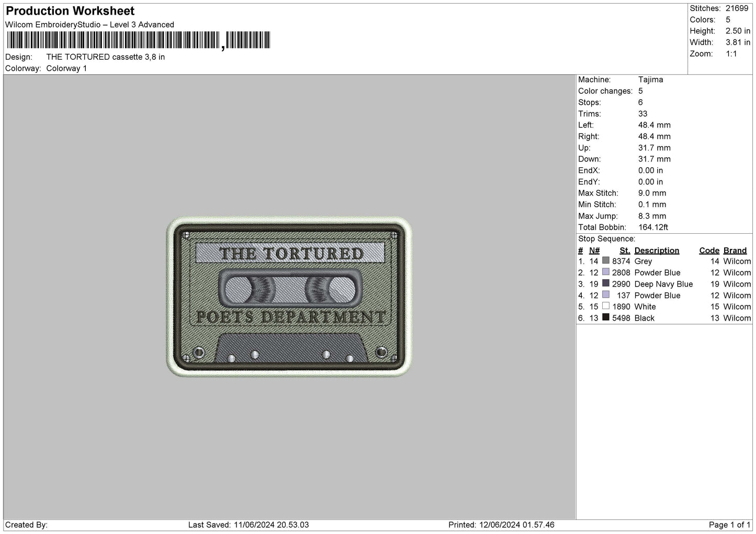This screenshot has height=534, width=756.
Task: Click stitch count '1890' in stop 5
Action: pyautogui.click(x=621, y=306)
